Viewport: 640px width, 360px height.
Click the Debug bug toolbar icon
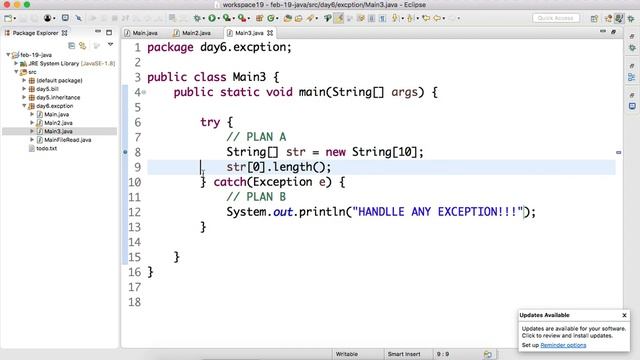pyautogui.click(x=197, y=18)
